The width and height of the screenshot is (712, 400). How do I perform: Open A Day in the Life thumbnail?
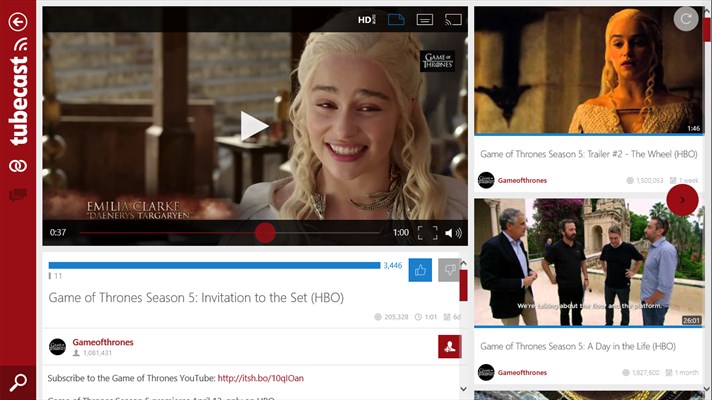click(x=588, y=262)
